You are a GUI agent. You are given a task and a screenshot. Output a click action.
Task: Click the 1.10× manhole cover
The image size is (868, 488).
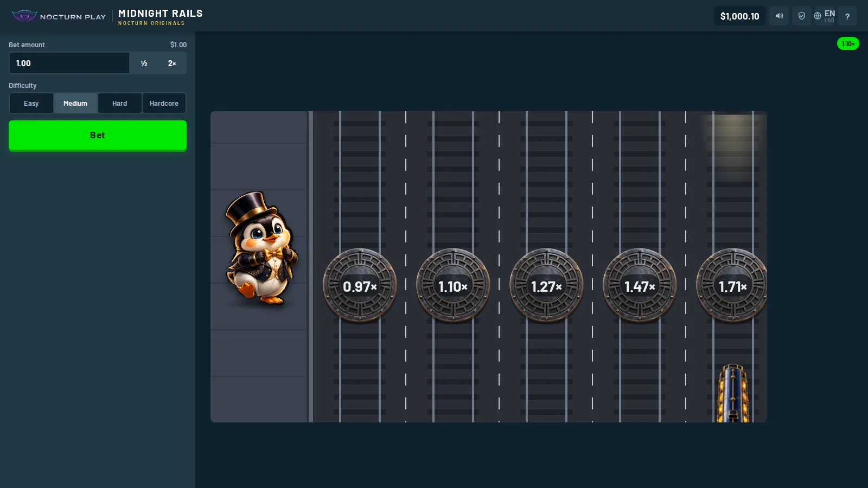click(453, 285)
